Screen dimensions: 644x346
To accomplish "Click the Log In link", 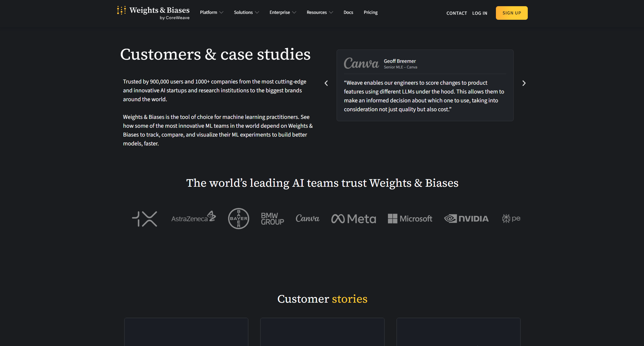I will (480, 13).
